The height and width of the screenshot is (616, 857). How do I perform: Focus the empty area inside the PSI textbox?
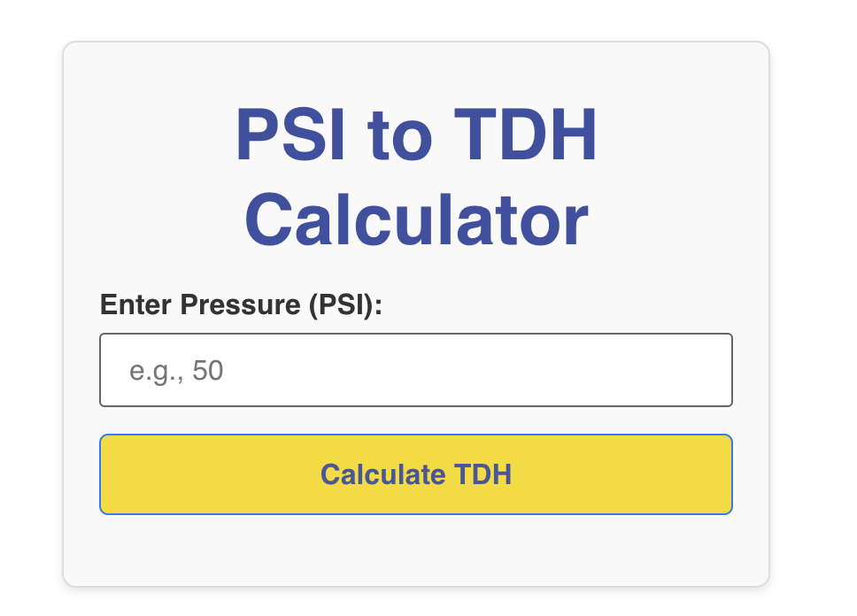pyautogui.click(x=531, y=370)
